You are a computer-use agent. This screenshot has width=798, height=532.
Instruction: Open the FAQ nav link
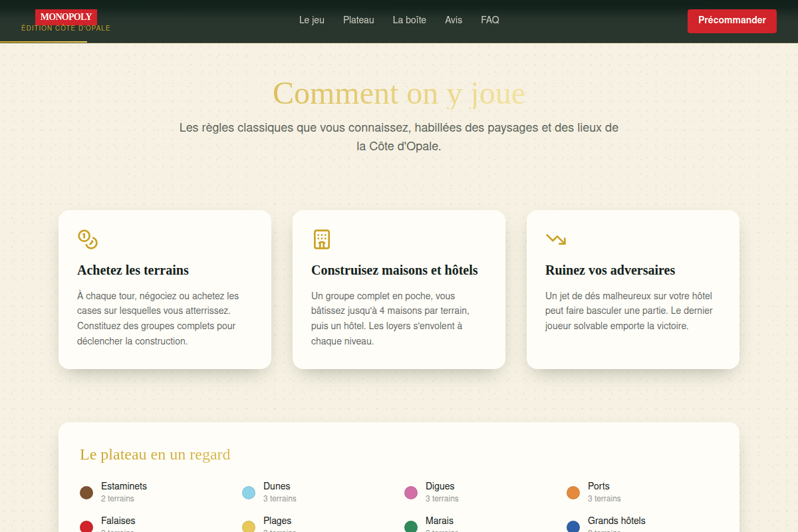click(490, 20)
